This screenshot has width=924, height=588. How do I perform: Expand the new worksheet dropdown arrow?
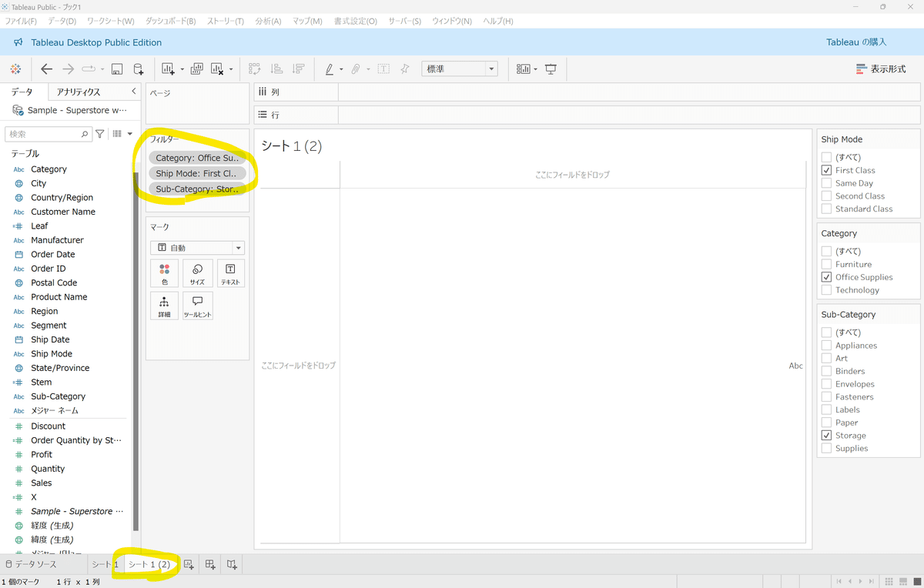coord(182,70)
